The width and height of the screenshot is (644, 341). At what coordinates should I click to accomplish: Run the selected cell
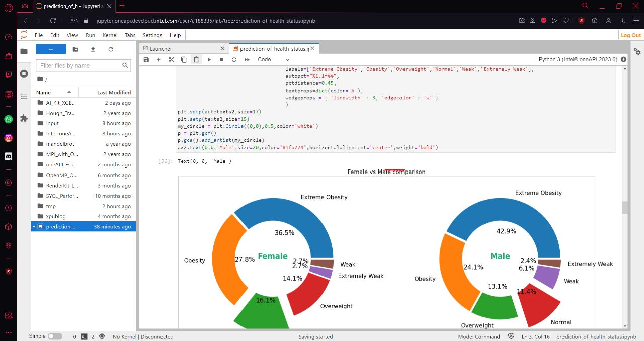pyautogui.click(x=209, y=59)
